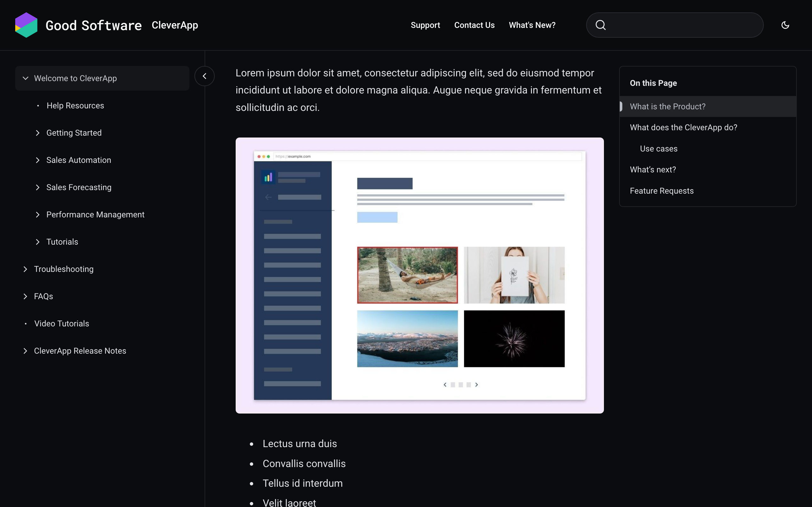Viewport: 812px width, 507px height.
Task: Open the Support page
Action: [x=425, y=25]
